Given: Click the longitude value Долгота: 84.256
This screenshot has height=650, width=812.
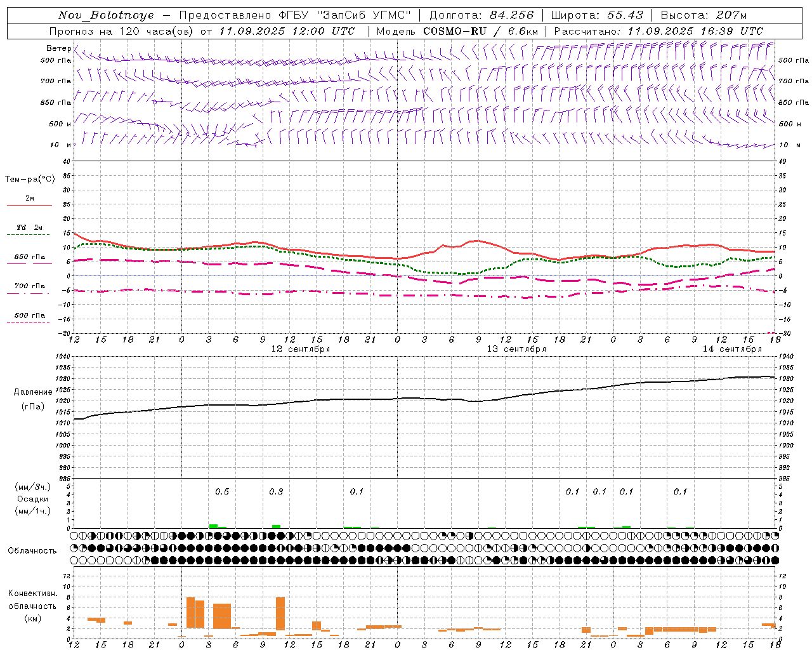Looking at the screenshot, I should pyautogui.click(x=481, y=15).
